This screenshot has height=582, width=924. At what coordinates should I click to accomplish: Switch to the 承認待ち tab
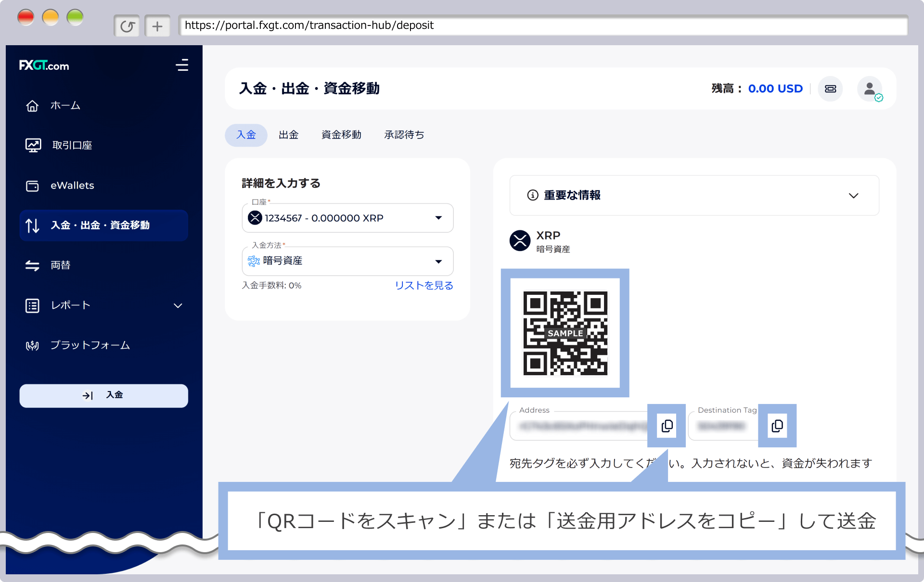(x=404, y=135)
